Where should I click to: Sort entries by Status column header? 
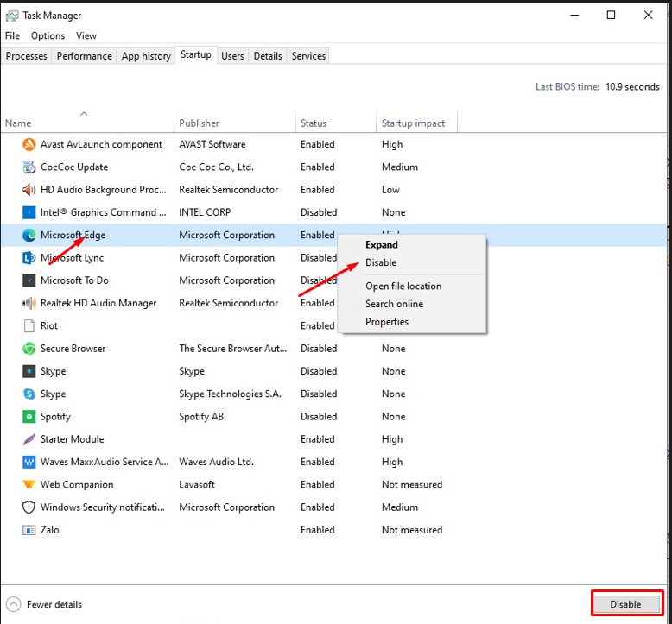click(x=314, y=123)
